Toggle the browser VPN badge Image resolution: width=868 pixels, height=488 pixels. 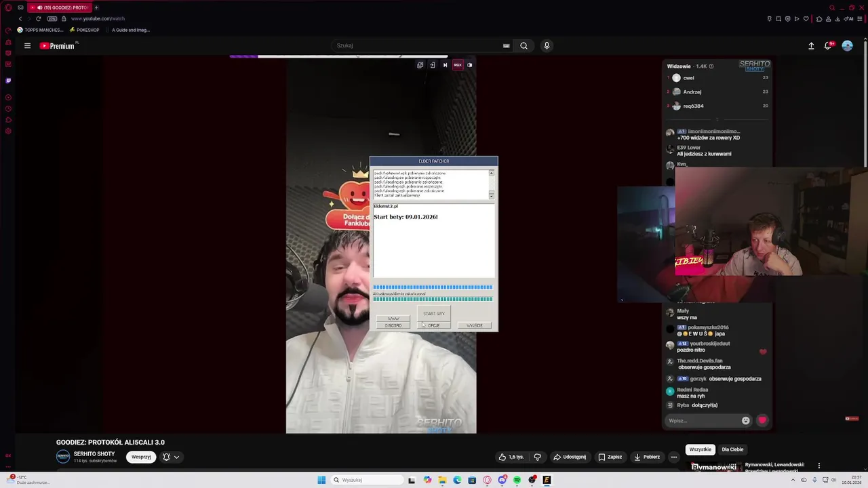(52, 18)
